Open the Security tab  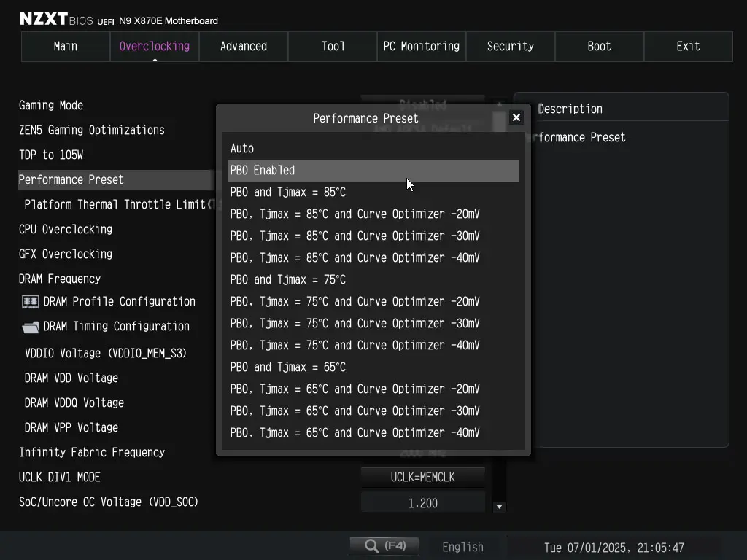click(510, 46)
